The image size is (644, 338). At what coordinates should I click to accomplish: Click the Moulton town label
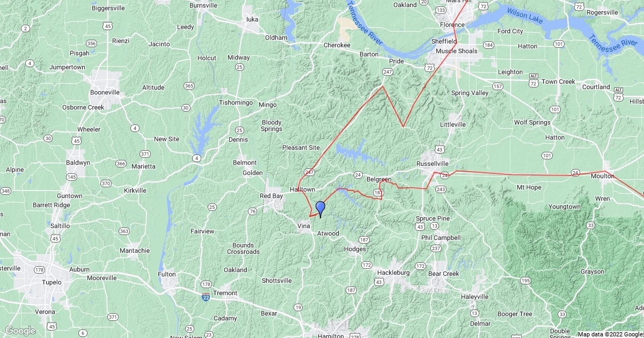[602, 175]
